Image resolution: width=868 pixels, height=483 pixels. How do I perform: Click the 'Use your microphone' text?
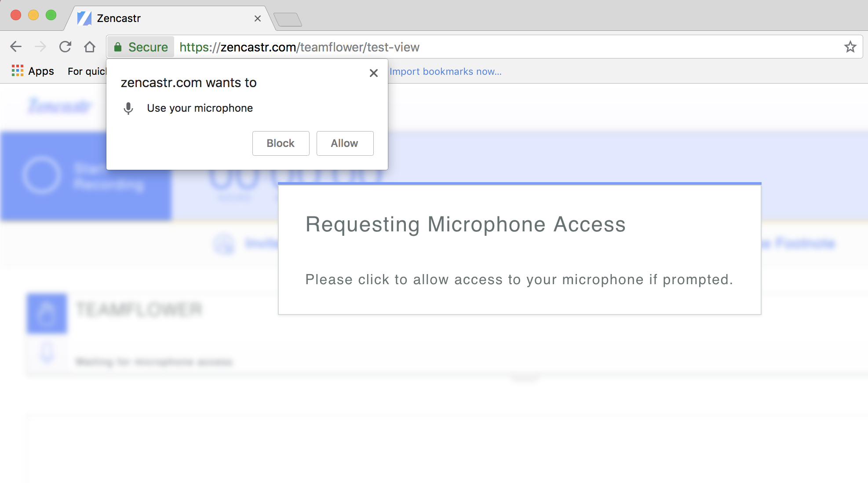tap(200, 108)
